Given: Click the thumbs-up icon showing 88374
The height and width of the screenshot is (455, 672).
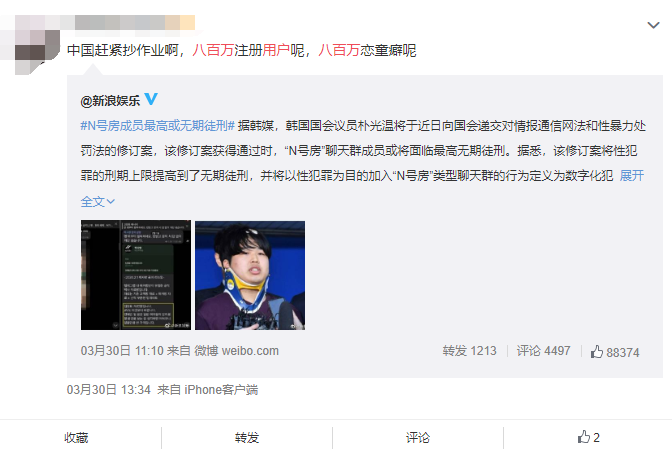Looking at the screenshot, I should pos(597,352).
